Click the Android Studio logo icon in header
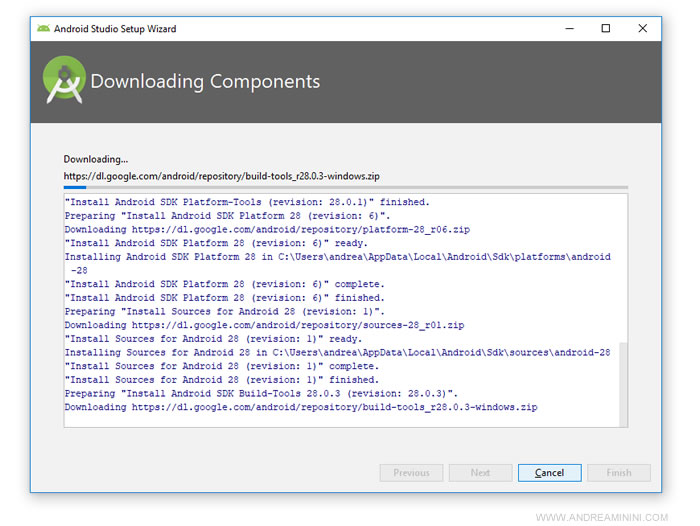 coord(64,80)
